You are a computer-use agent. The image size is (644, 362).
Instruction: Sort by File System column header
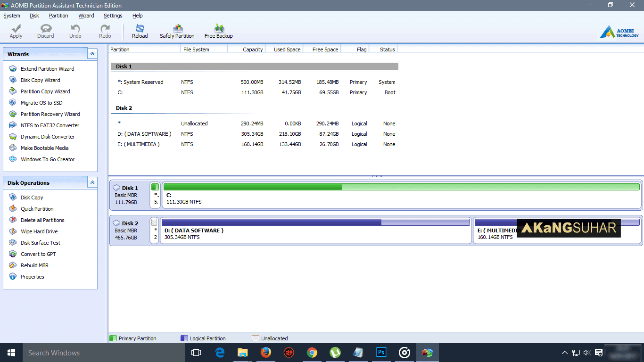(204, 49)
